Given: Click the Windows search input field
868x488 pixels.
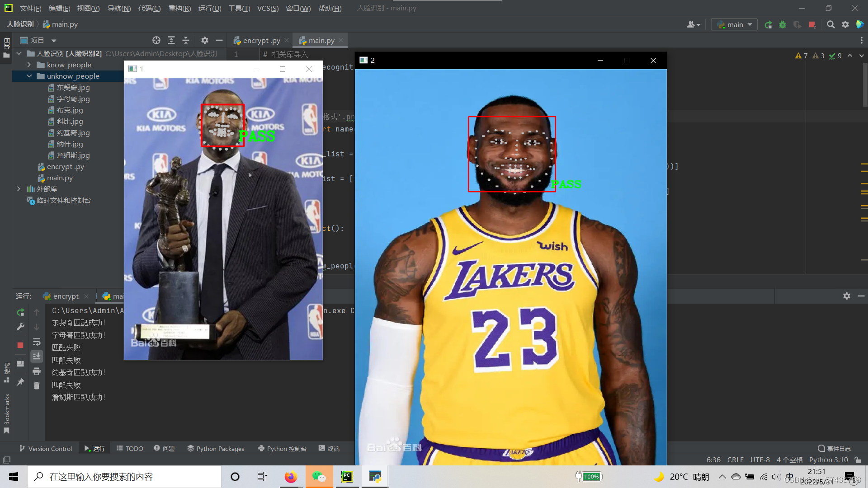Looking at the screenshot, I should click(x=125, y=477).
